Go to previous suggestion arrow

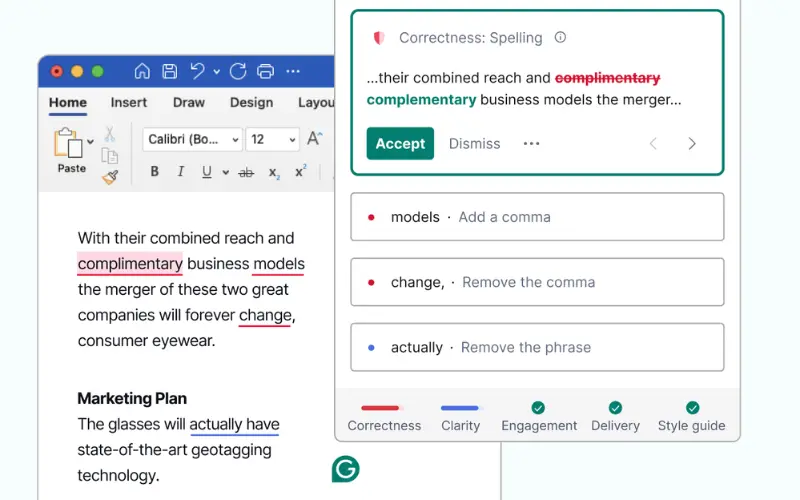653,144
